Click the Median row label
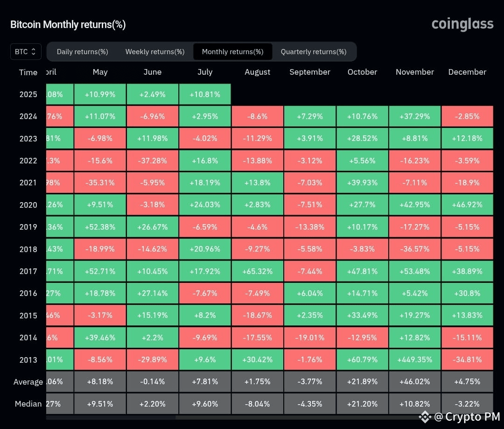 point(28,404)
